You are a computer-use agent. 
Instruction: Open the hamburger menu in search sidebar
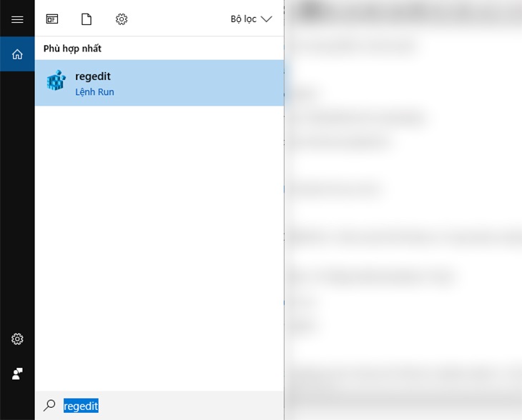point(17,19)
